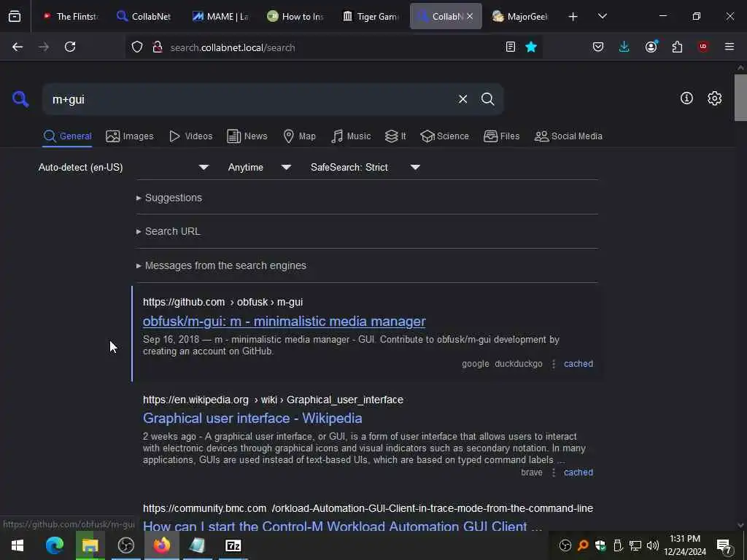Viewport: 747px width, 560px height.
Task: Select the Social Media search category
Action: [568, 136]
